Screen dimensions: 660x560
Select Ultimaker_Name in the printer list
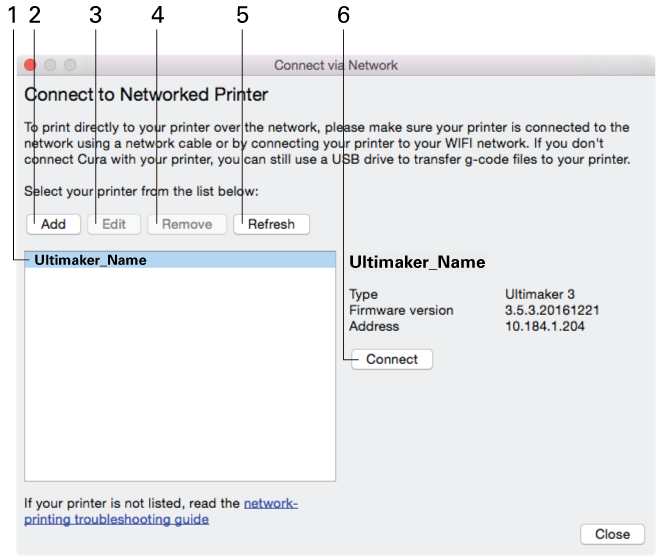pyautogui.click(x=180, y=260)
